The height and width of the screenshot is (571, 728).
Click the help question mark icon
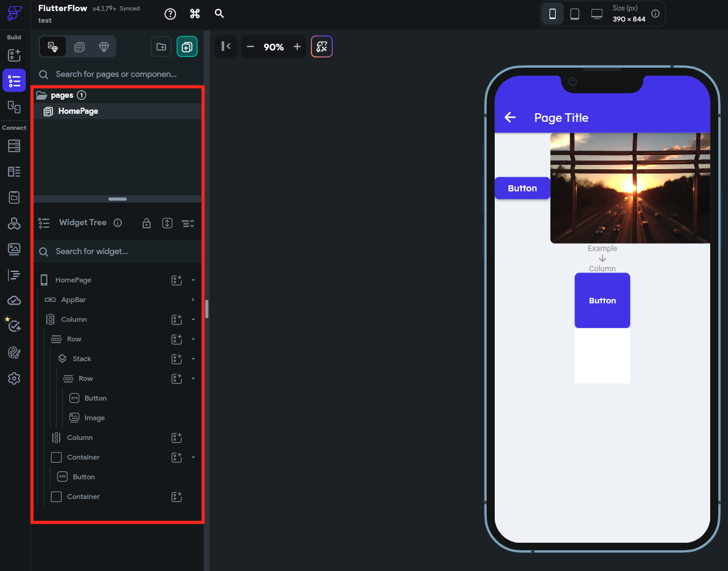click(x=170, y=14)
